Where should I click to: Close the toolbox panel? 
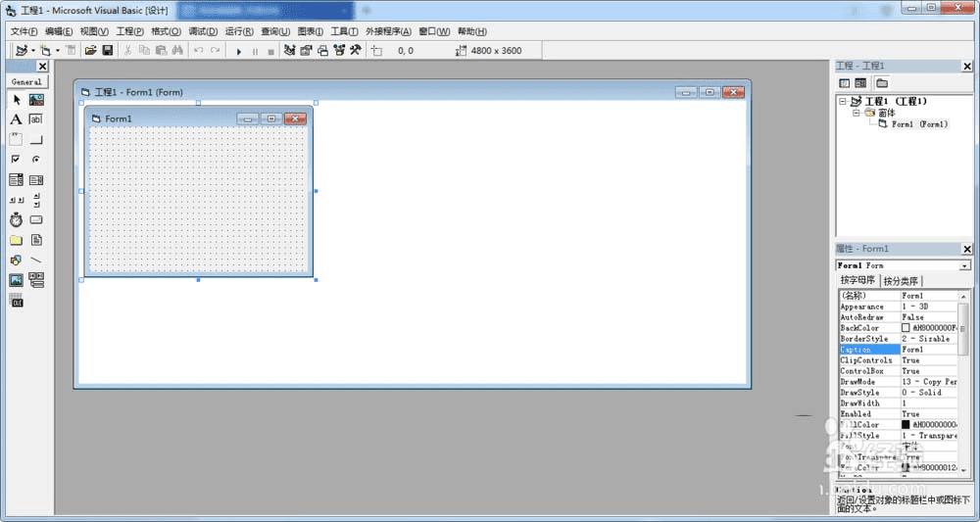pos(42,67)
